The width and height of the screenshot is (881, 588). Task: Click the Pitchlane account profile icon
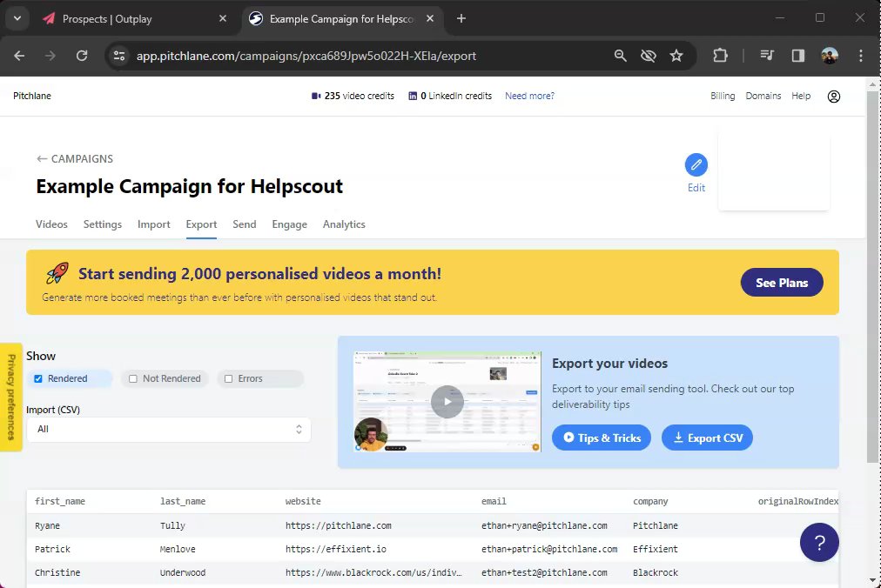click(x=834, y=97)
